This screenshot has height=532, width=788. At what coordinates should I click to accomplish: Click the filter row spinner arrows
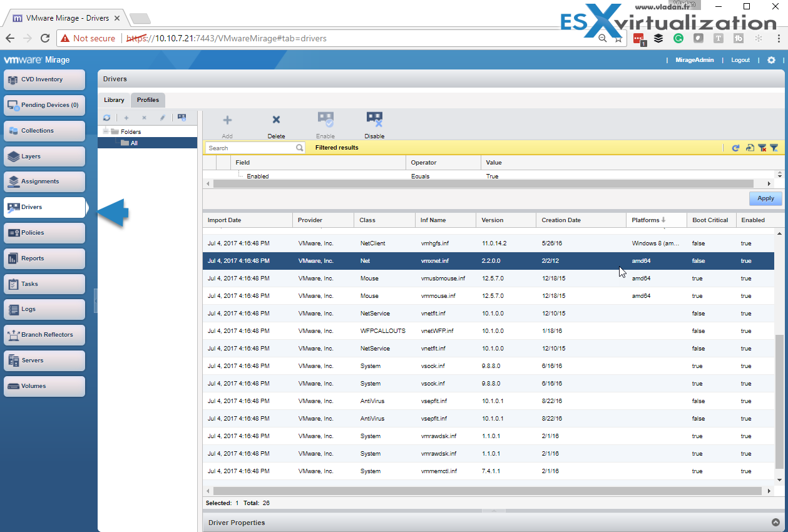pos(779,175)
